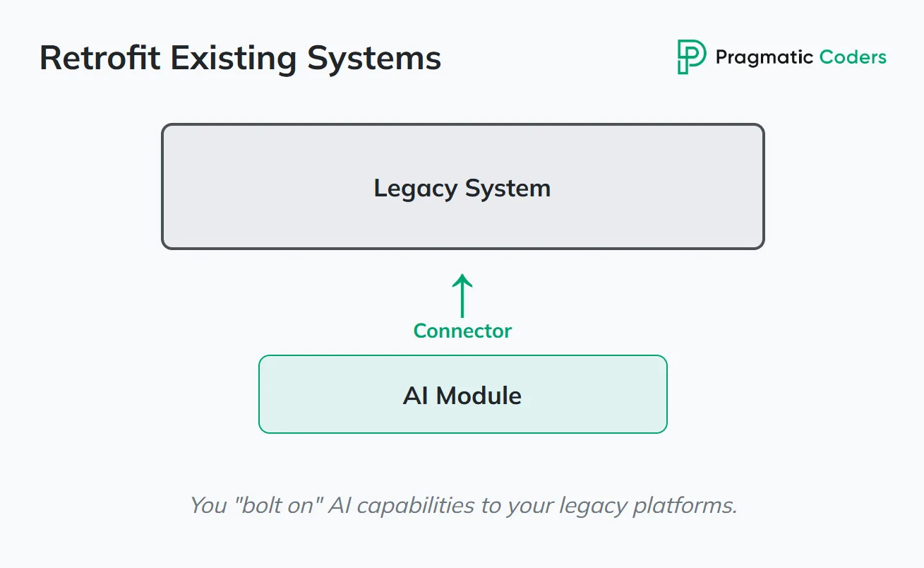Click the word "Retrofit" in the title

tap(100, 58)
